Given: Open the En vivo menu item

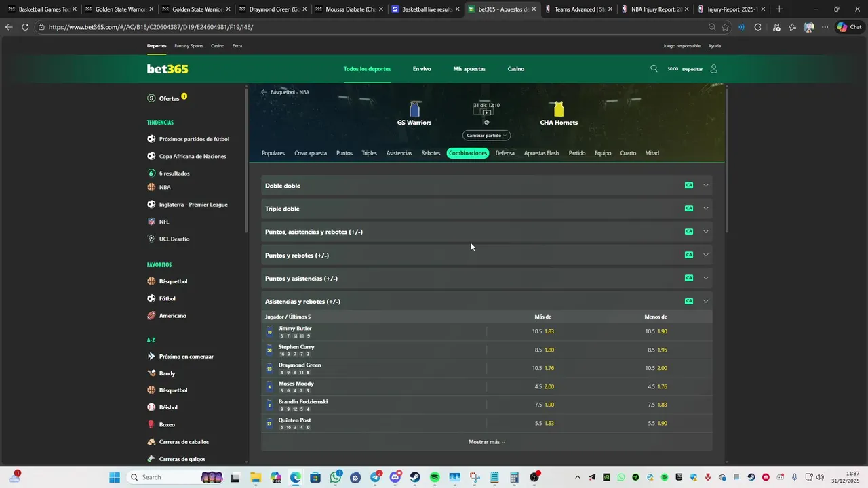Looking at the screenshot, I should point(422,69).
